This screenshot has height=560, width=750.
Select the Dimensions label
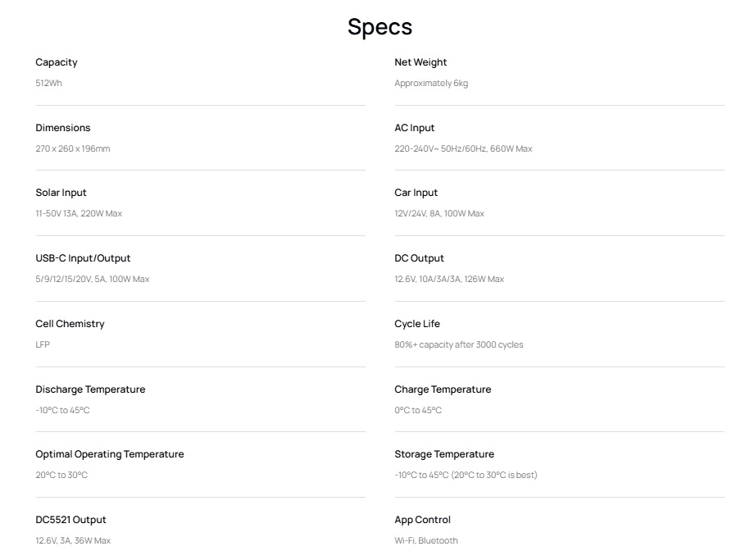coord(63,128)
